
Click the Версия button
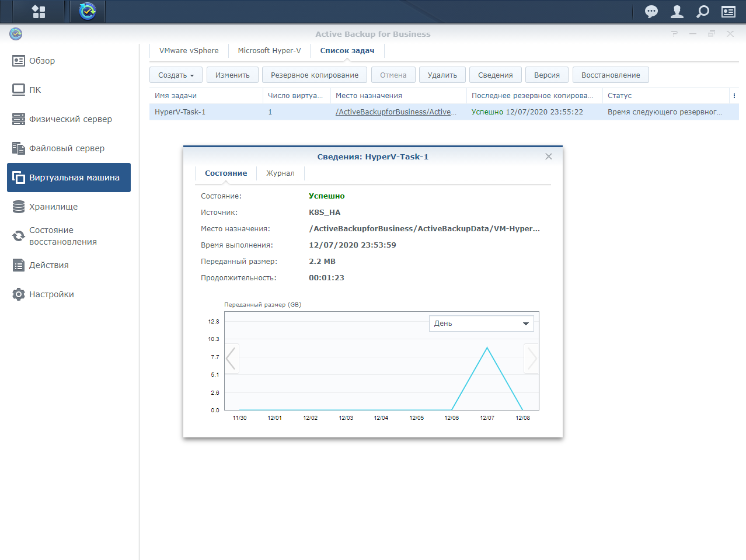pyautogui.click(x=547, y=75)
